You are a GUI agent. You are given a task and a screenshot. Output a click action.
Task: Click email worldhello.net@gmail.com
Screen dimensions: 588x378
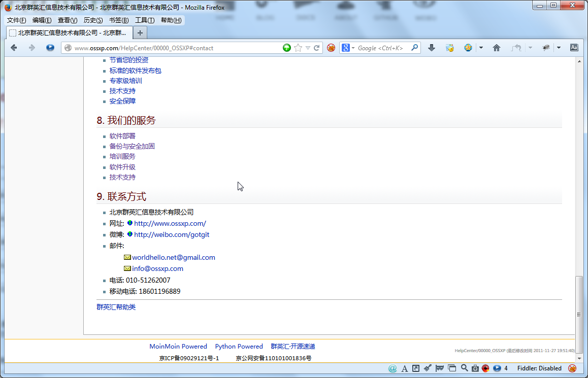tap(173, 257)
